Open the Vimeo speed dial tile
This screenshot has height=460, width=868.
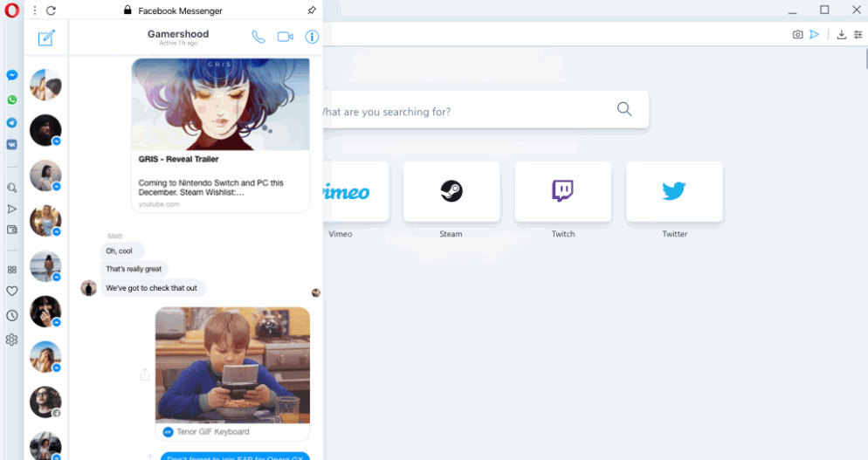pyautogui.click(x=356, y=191)
